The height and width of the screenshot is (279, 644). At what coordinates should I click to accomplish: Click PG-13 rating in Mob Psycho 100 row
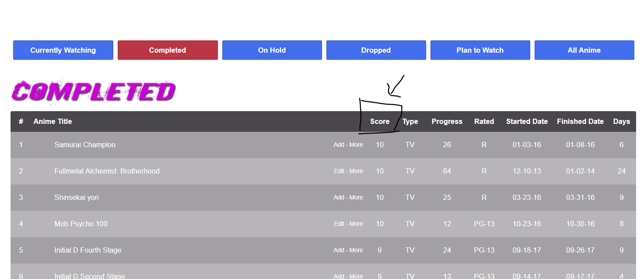(x=484, y=224)
